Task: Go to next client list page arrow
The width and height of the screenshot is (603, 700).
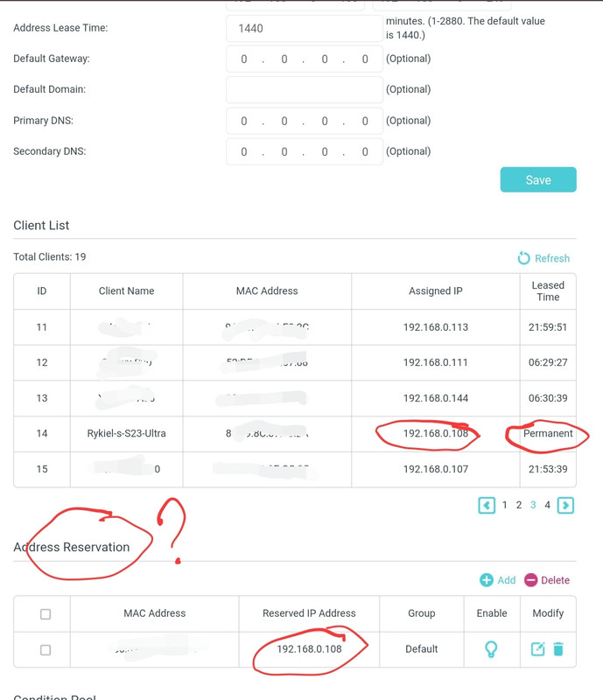Action: click(x=565, y=506)
